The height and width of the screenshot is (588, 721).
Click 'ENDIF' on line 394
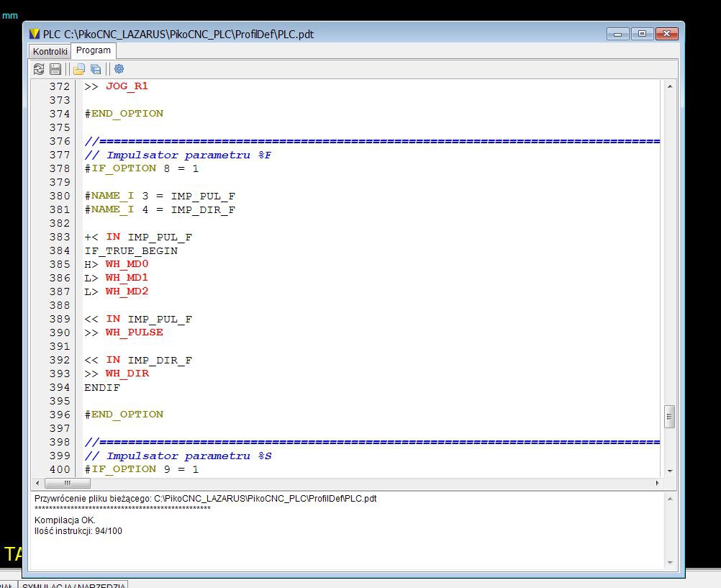click(x=102, y=387)
